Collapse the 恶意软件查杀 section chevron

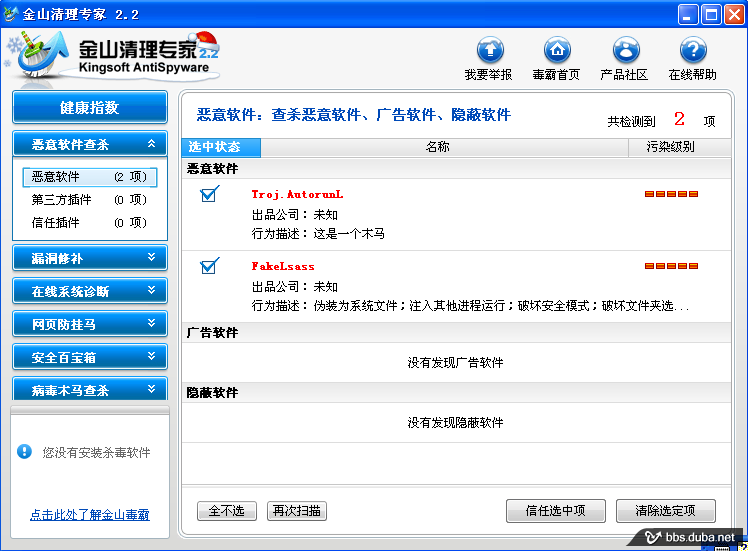click(151, 143)
